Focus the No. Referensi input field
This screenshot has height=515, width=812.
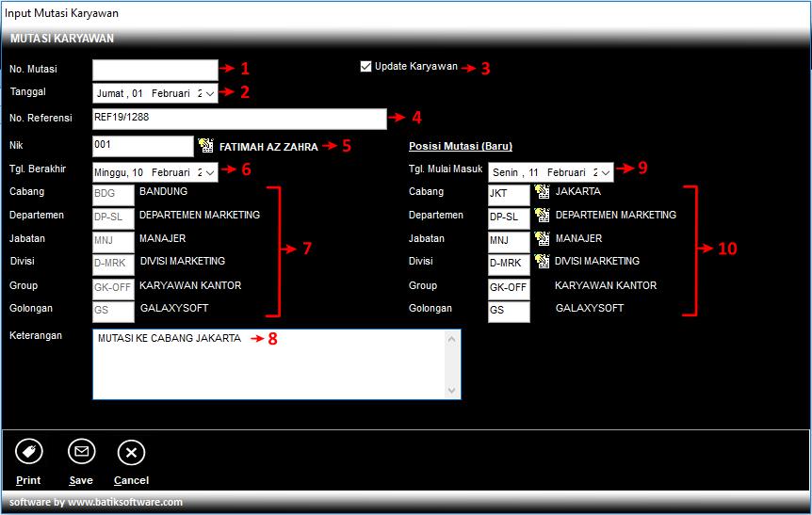pos(239,119)
